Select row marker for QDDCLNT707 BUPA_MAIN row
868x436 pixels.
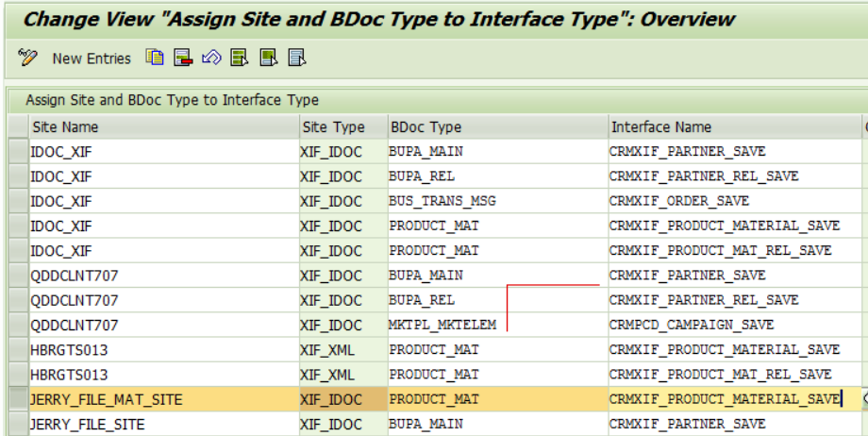18,276
